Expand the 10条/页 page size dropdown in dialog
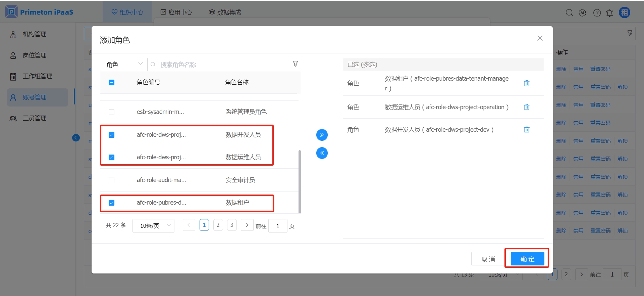The height and width of the screenshot is (296, 644). [x=154, y=225]
